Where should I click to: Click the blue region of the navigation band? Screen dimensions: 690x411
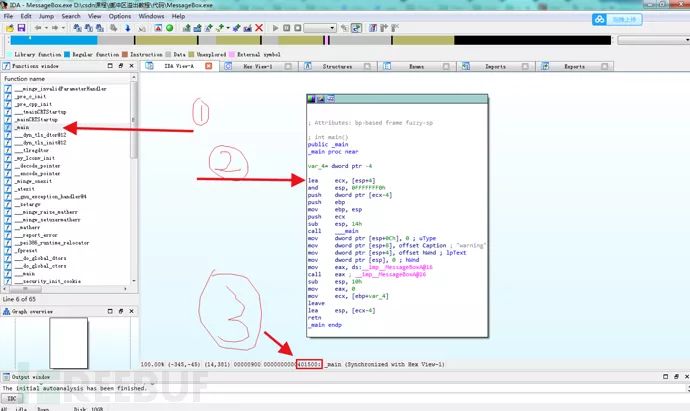click(x=54, y=40)
